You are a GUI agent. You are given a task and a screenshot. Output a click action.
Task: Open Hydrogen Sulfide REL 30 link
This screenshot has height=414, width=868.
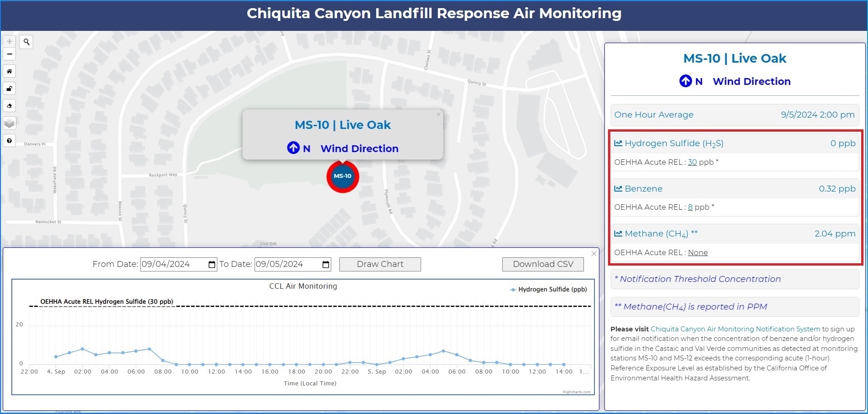(692, 162)
